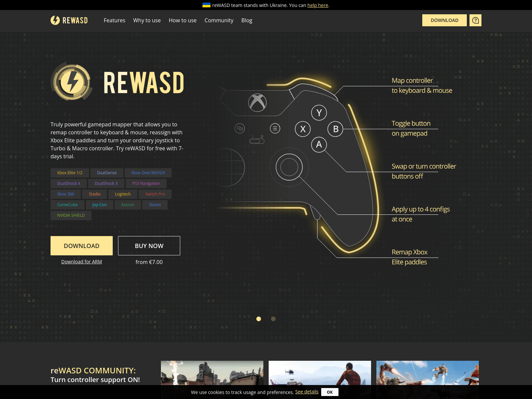Open the cookie See details link
Image resolution: width=532 pixels, height=399 pixels.
point(307,392)
